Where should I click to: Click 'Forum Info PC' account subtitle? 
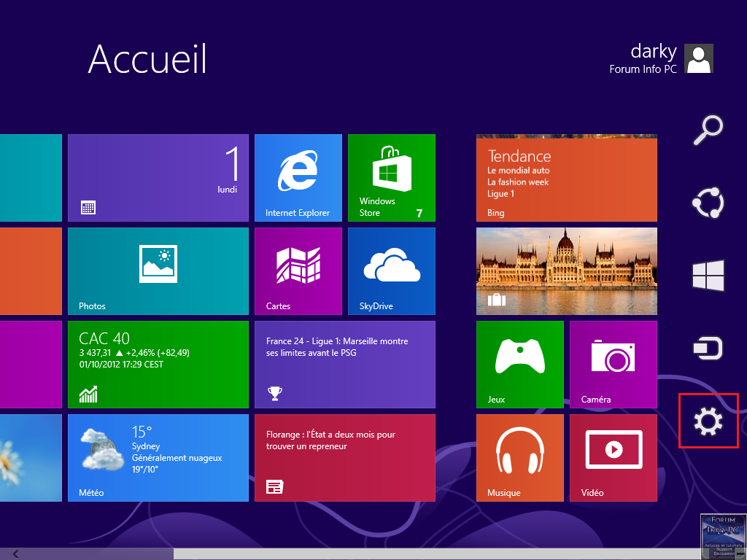[x=643, y=69]
